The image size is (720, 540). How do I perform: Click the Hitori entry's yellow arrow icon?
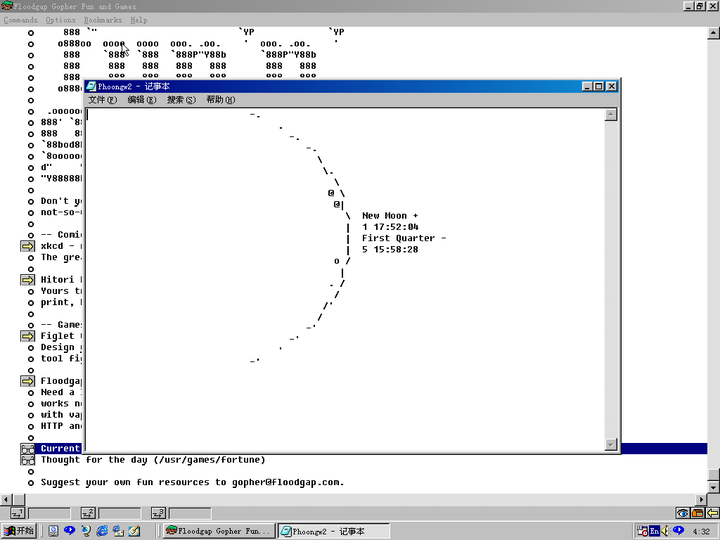point(28,280)
